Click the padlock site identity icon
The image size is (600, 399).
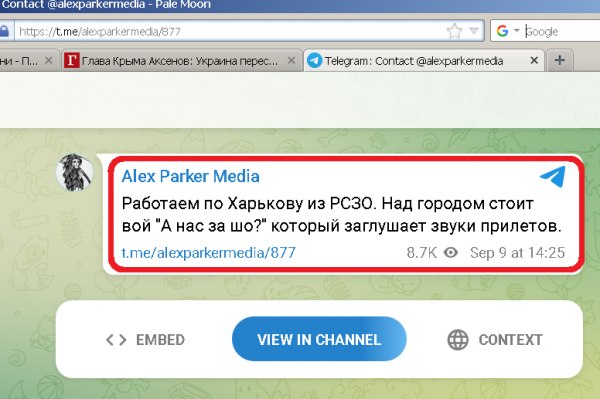pos(4,31)
